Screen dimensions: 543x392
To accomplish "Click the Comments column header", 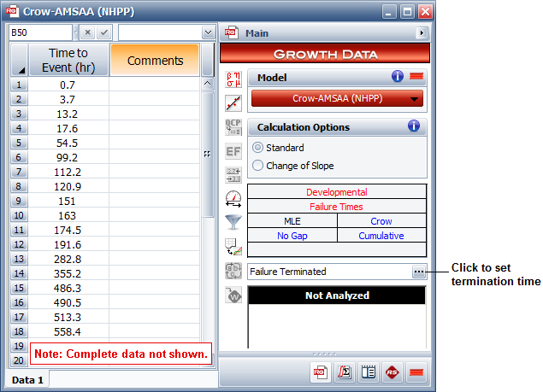I will click(155, 61).
